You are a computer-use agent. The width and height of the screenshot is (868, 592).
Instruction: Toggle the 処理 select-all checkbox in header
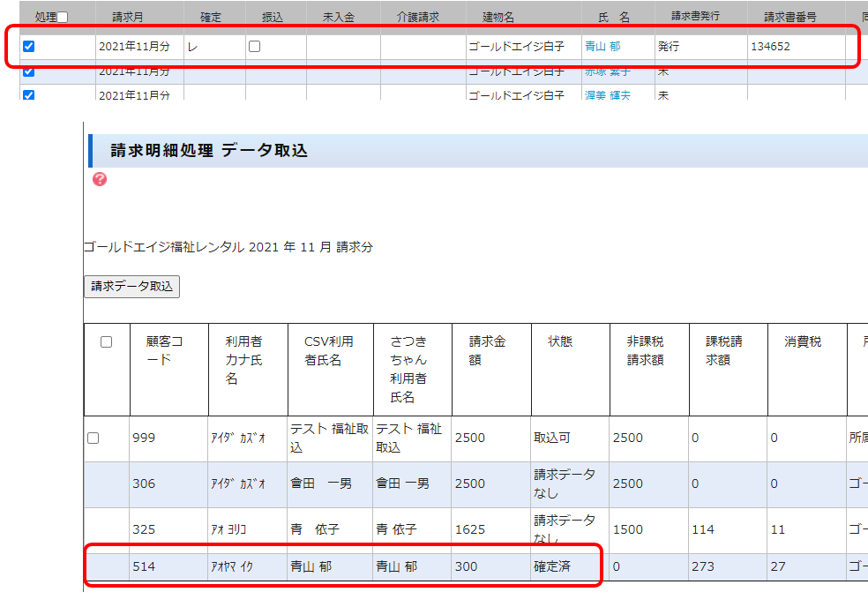click(63, 17)
